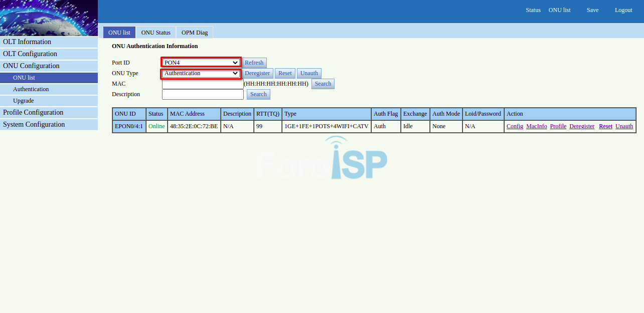644x313 pixels.
Task: Switch to the ONU Status tab
Action: pyautogui.click(x=155, y=33)
